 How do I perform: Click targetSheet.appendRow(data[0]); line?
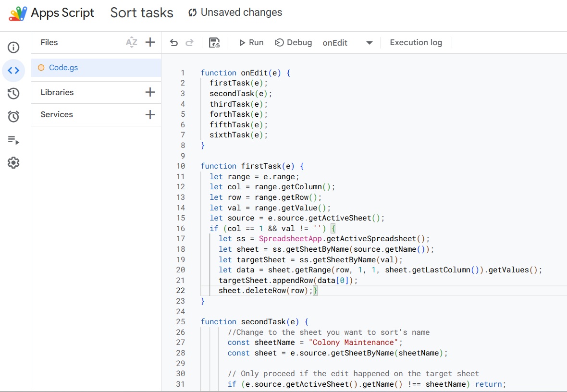coord(288,280)
